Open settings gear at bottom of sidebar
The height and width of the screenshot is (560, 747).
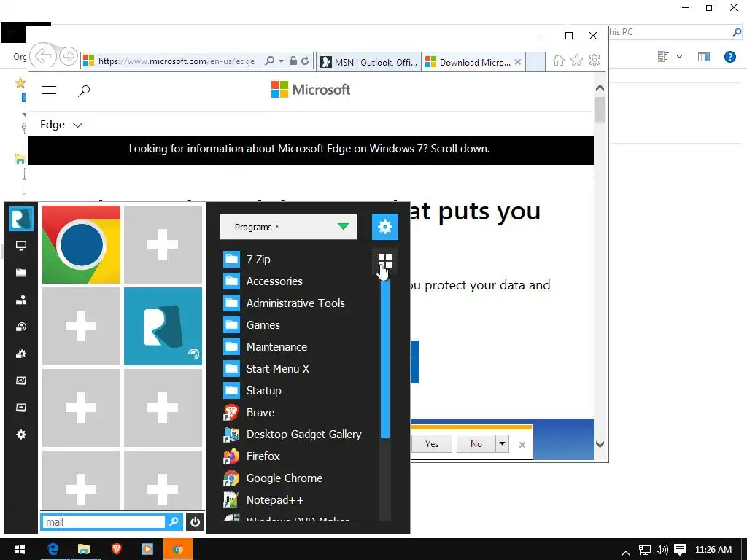tap(21, 435)
